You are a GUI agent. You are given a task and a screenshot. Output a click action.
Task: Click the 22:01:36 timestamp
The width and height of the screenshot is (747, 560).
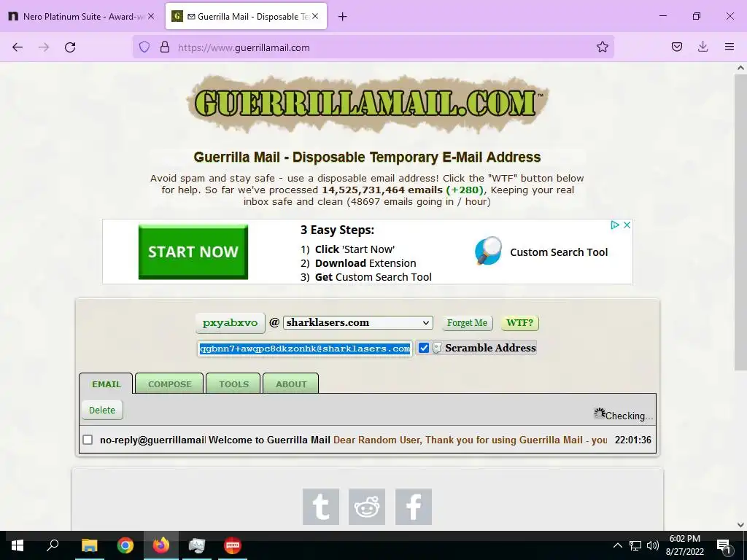click(632, 440)
